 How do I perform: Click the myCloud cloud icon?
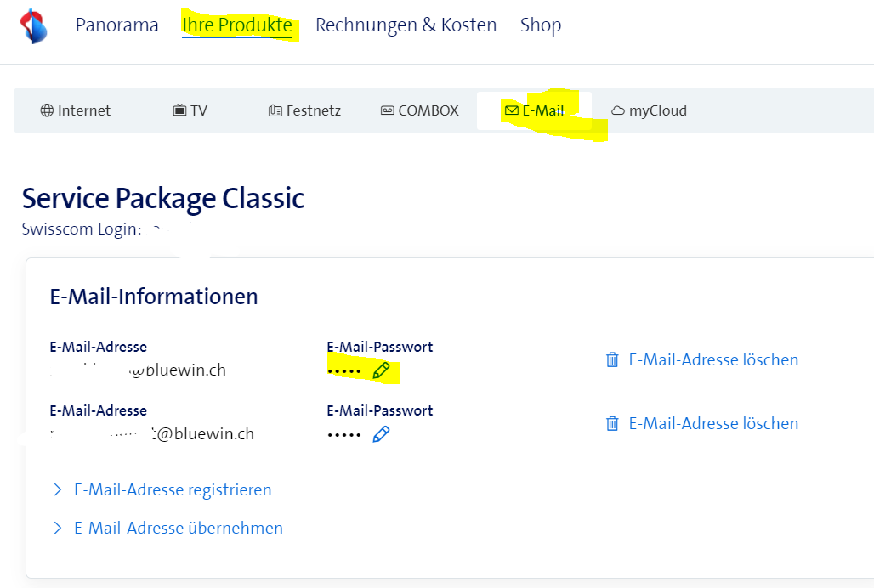click(618, 110)
